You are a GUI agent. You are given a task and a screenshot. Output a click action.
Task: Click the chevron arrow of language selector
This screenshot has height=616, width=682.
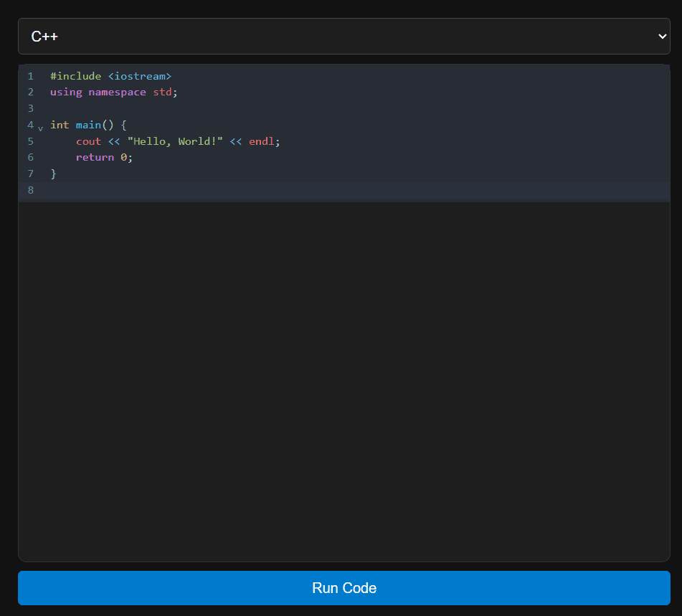(x=661, y=37)
